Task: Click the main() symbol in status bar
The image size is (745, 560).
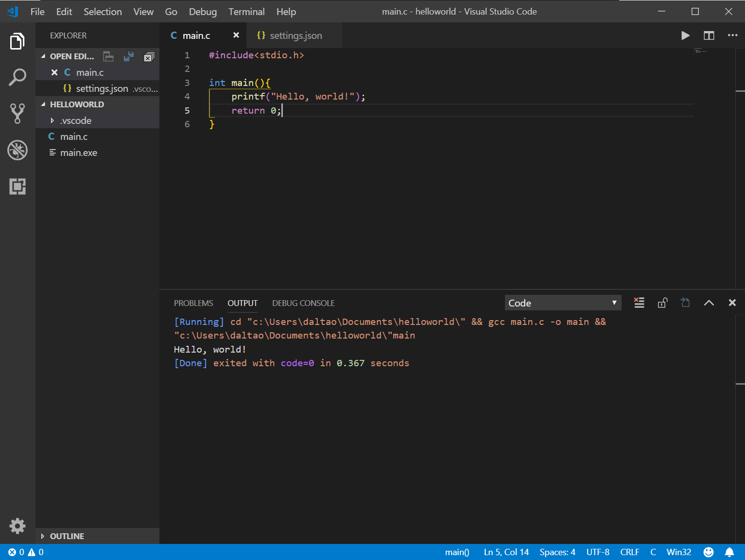Action: click(x=457, y=552)
